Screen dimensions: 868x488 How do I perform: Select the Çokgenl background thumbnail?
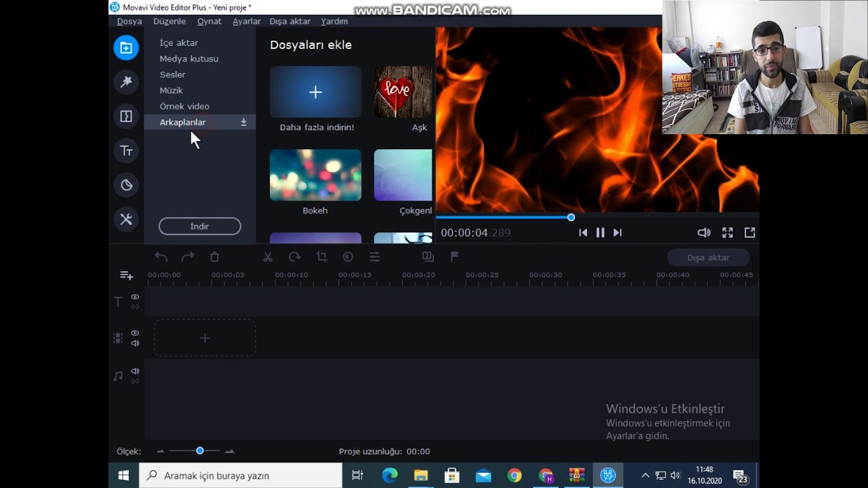click(403, 175)
